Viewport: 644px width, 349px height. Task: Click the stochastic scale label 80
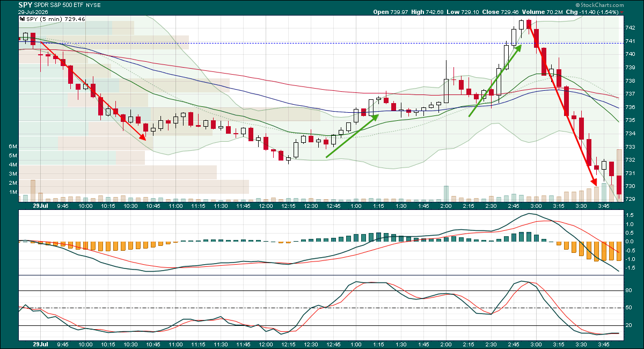pyautogui.click(x=630, y=290)
